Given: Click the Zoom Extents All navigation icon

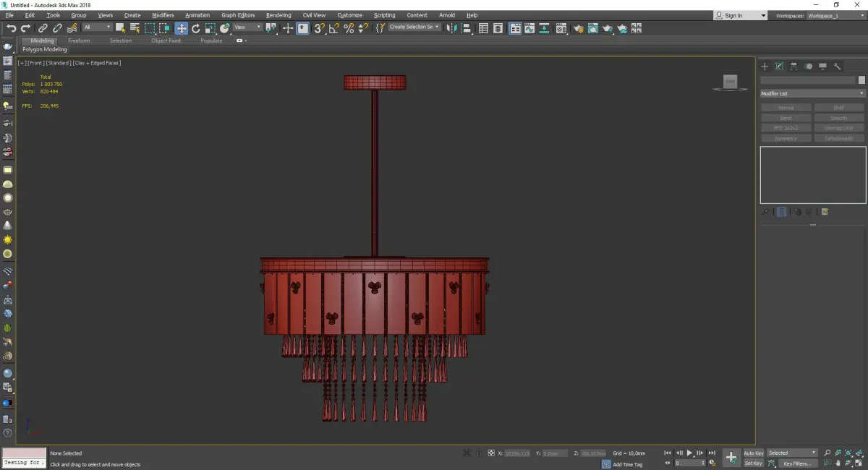Looking at the screenshot, I should [x=859, y=453].
